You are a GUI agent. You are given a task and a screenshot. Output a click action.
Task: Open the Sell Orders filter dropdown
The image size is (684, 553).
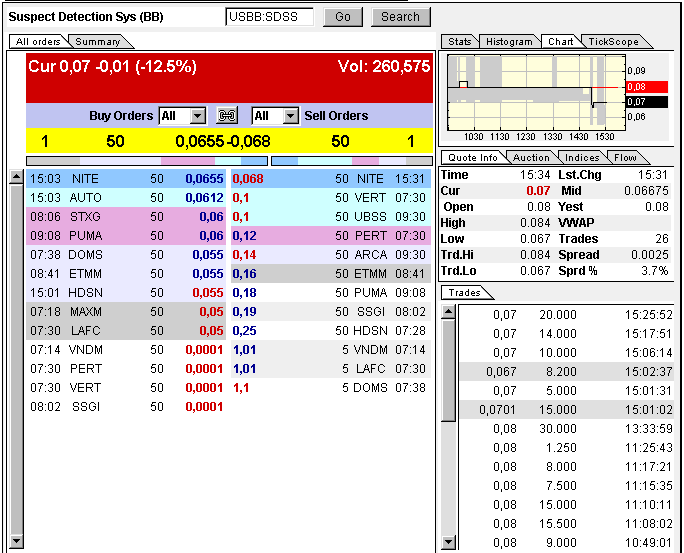click(x=290, y=116)
